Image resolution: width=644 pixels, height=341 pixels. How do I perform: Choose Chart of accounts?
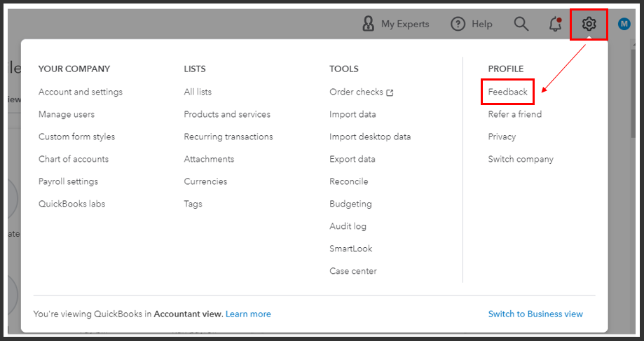74,159
